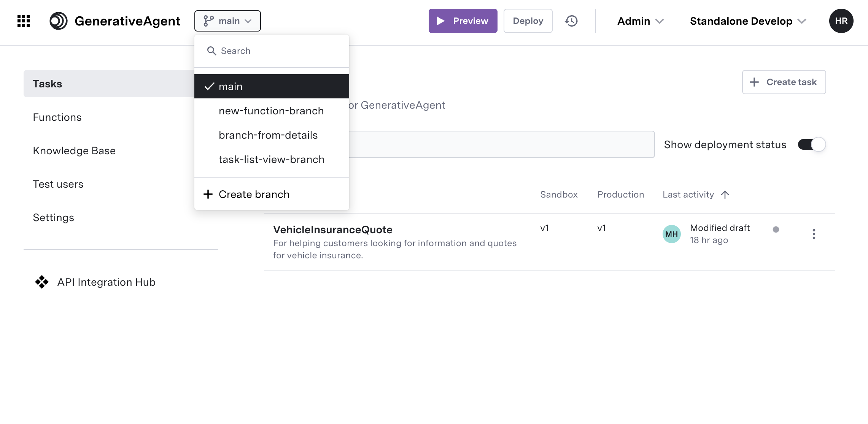
Task: Click the plus icon beside Create branch
Action: pos(208,194)
